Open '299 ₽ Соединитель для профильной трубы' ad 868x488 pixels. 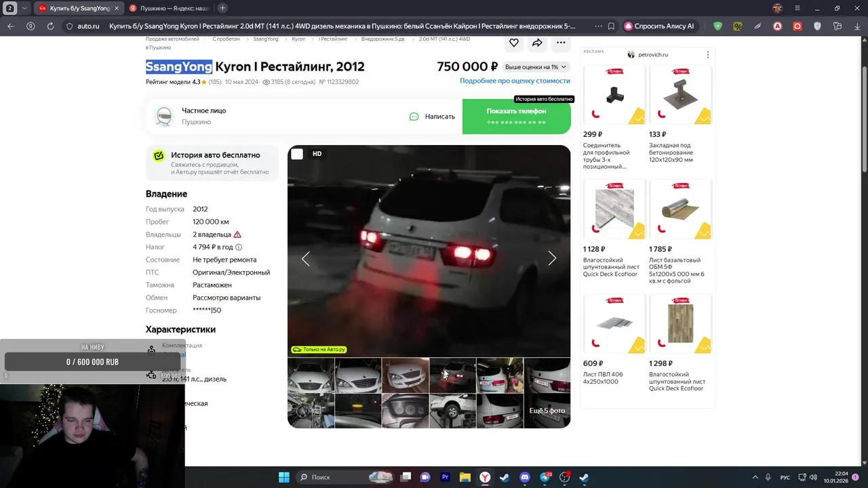(x=614, y=118)
